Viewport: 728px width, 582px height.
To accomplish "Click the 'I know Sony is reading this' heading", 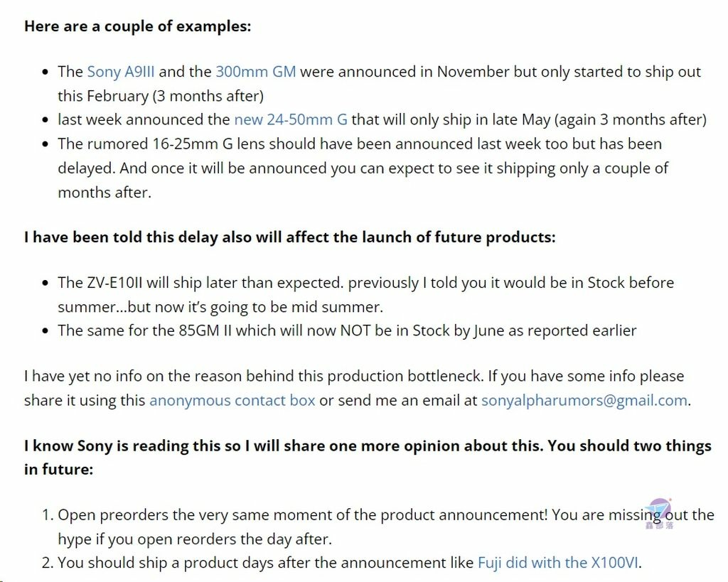I will pyautogui.click(x=368, y=458).
